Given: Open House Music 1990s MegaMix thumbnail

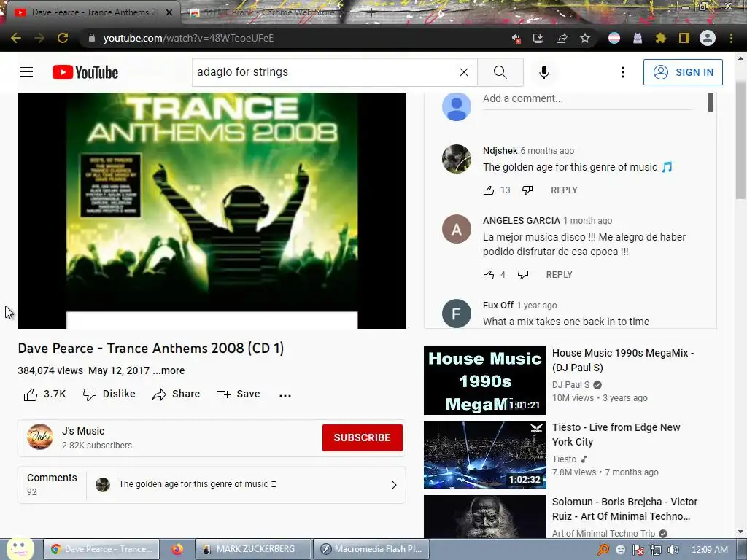Looking at the screenshot, I should 485,381.
